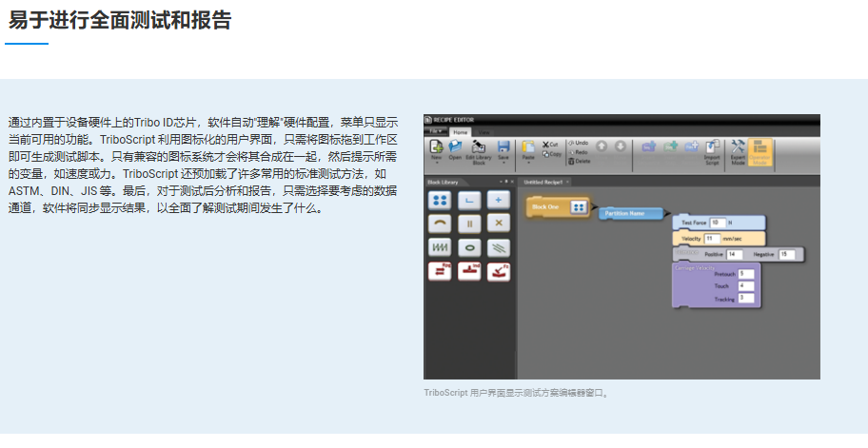Select the blue Partition Name block
The height and width of the screenshot is (448, 868).
pos(631,213)
